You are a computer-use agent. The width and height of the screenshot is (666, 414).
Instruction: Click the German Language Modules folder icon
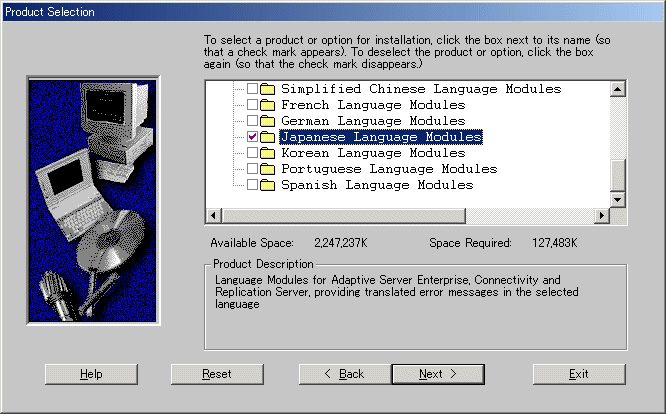268,121
